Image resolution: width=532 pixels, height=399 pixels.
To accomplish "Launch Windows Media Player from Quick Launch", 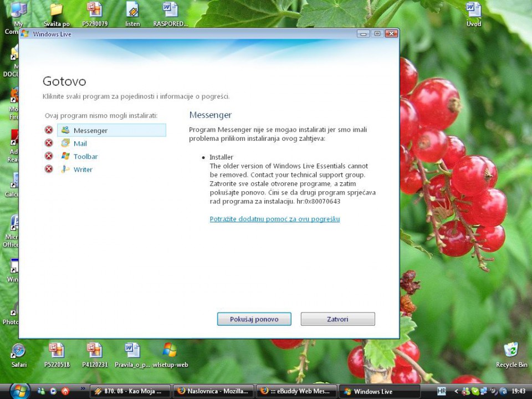I will coord(53,391).
